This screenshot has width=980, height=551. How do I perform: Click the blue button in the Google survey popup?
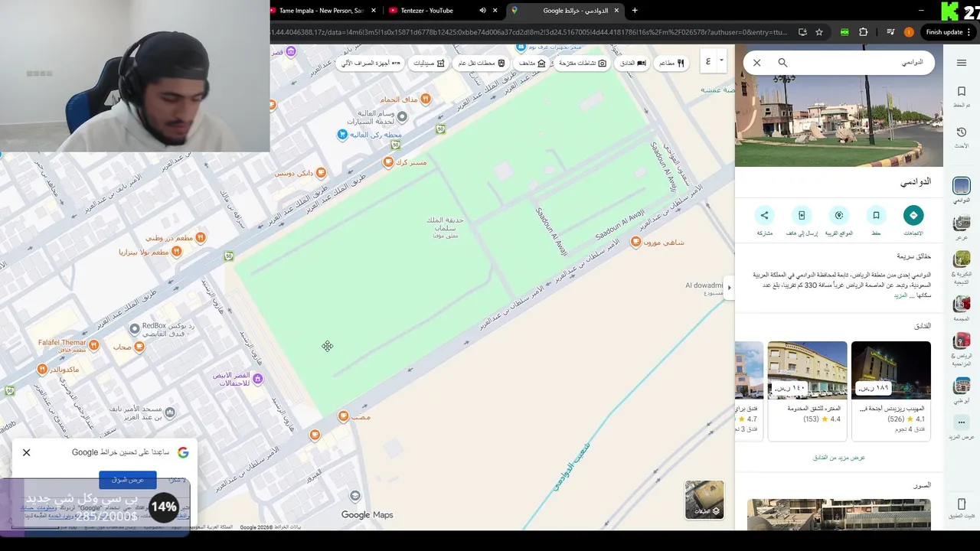(x=128, y=480)
